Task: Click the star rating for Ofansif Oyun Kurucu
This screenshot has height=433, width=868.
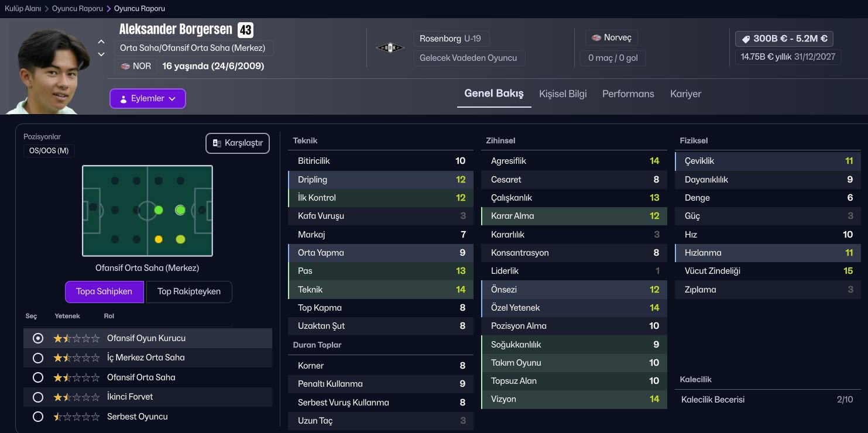Action: click(76, 338)
